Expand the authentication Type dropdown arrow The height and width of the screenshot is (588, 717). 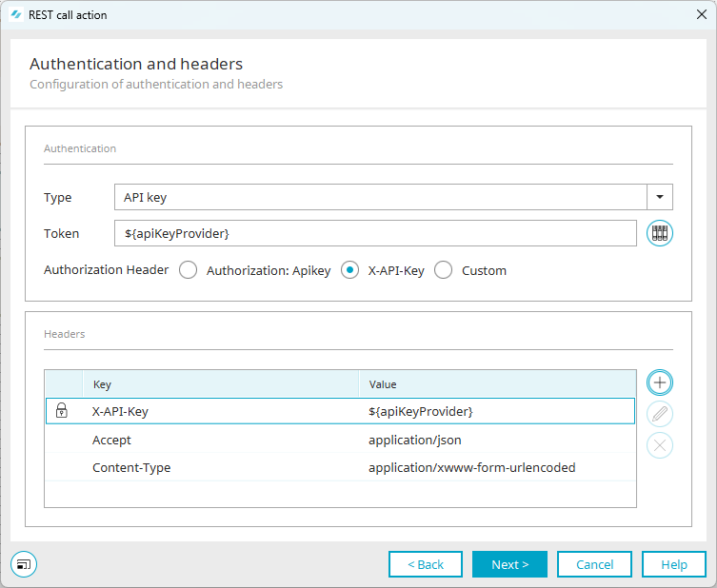click(660, 197)
